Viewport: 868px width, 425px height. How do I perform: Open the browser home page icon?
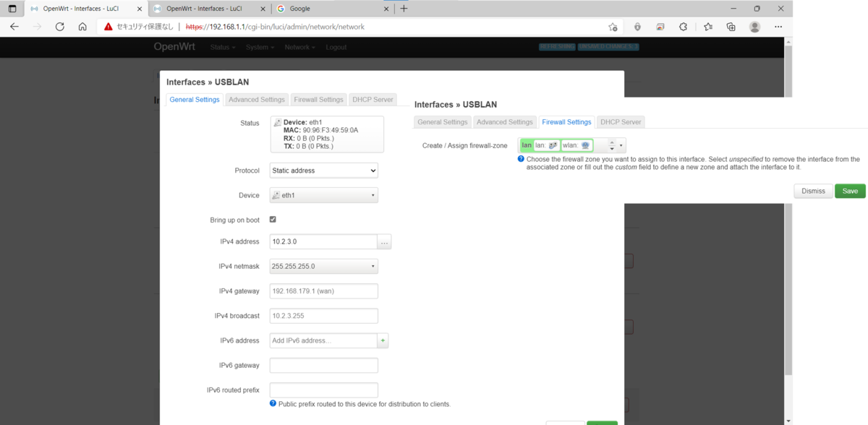(x=82, y=27)
